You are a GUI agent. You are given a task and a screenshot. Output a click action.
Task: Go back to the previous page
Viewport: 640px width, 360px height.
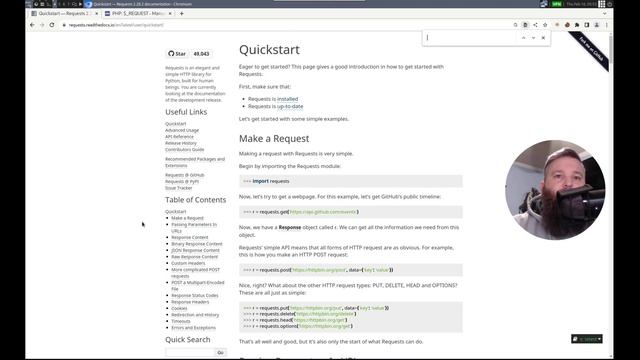point(32,25)
